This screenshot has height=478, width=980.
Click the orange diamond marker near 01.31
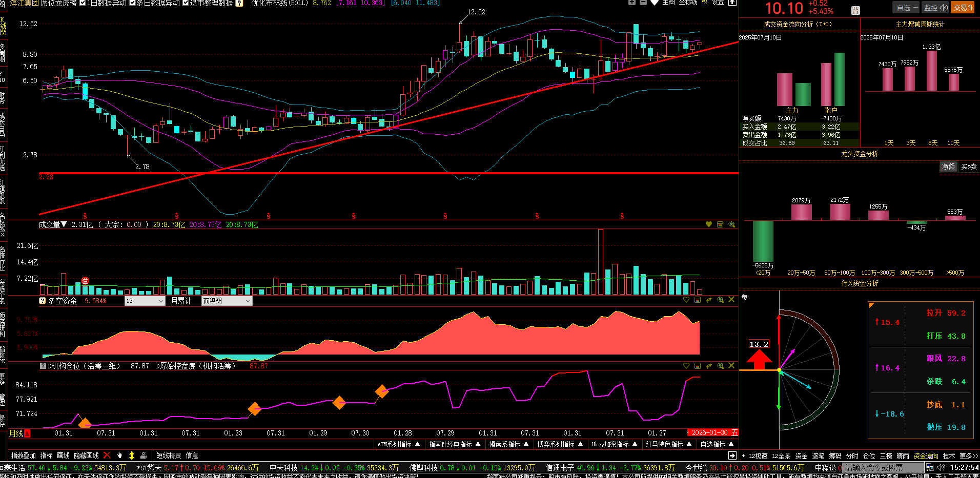(x=85, y=424)
